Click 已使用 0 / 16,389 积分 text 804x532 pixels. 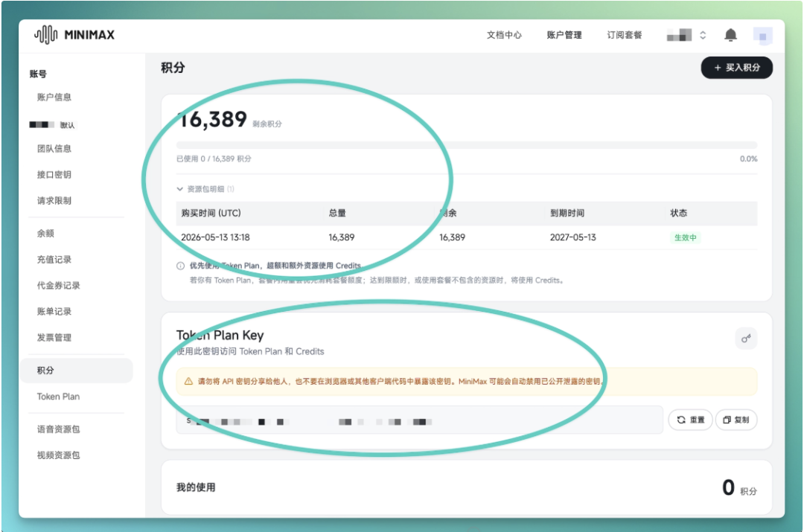pyautogui.click(x=214, y=159)
